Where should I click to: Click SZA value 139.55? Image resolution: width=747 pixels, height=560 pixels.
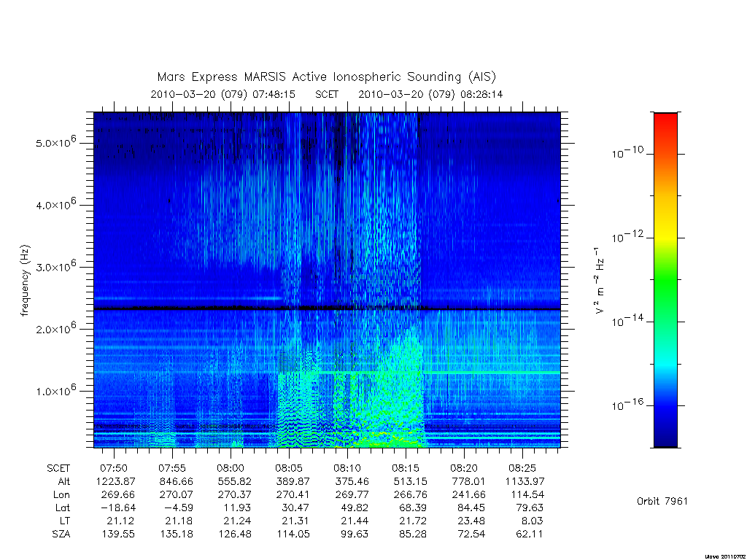118,534
